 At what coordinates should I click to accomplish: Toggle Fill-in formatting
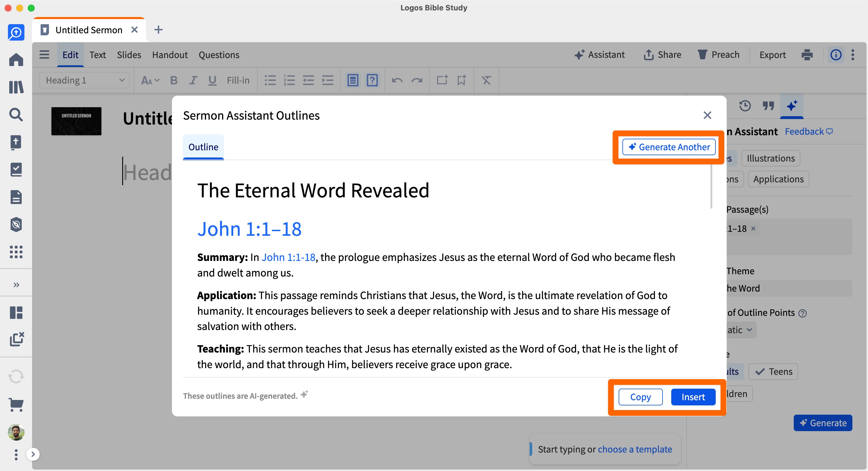pyautogui.click(x=238, y=80)
